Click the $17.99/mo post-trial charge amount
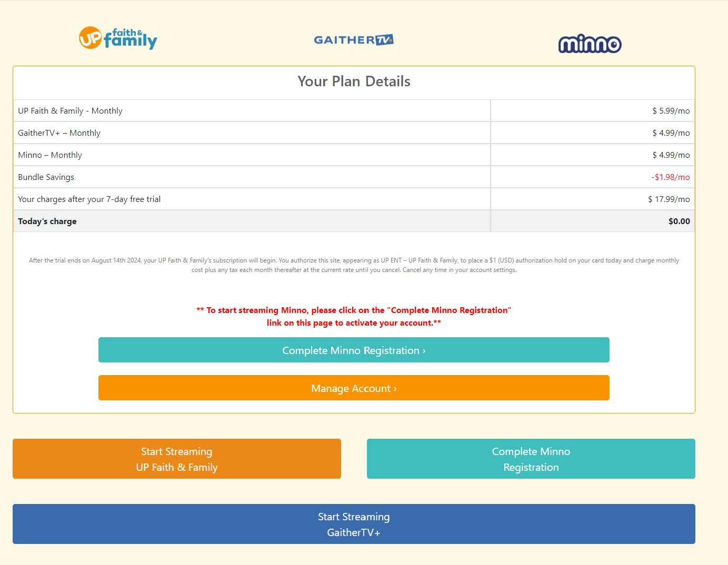Viewport: 728px width, 565px height. [x=669, y=199]
